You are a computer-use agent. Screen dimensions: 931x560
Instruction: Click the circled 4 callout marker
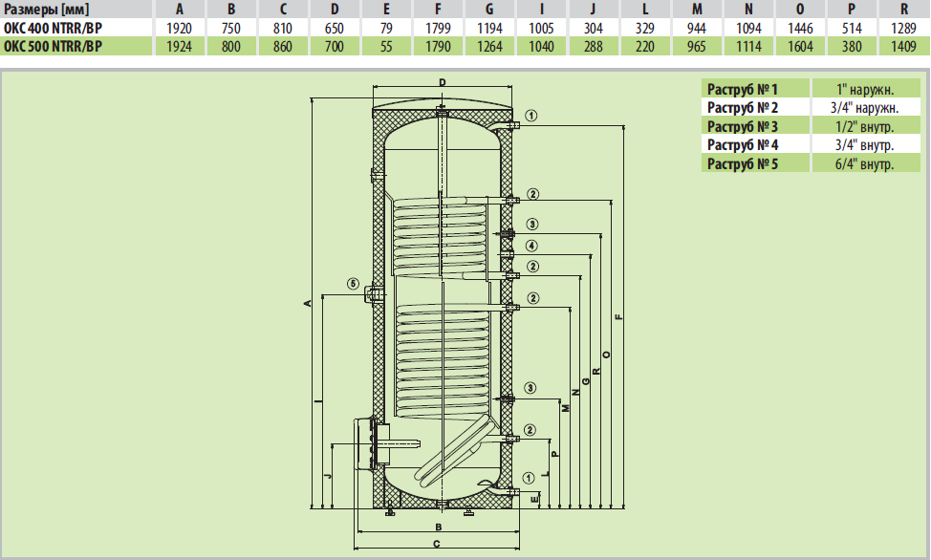point(532,246)
